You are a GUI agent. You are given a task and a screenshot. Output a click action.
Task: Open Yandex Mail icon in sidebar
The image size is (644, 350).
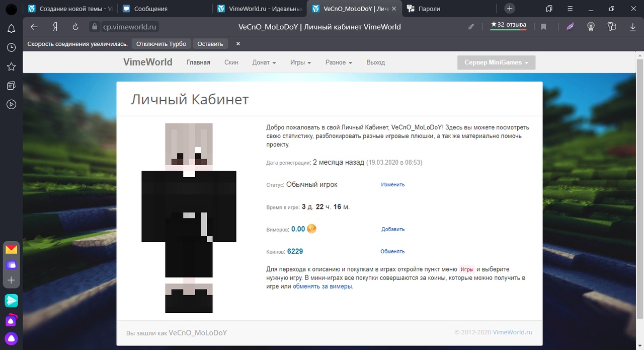coord(11,249)
